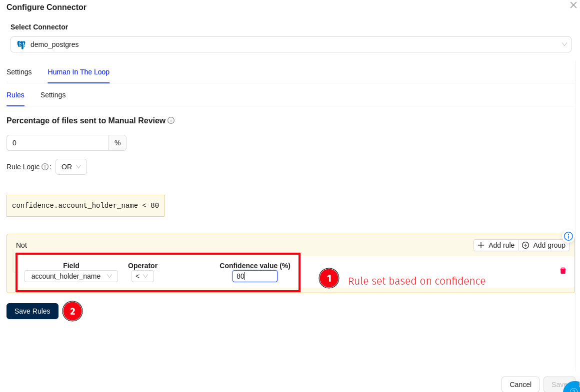Screen dimensions: 580x392
Task: Click the blue info icon above Add group
Action: click(x=568, y=236)
